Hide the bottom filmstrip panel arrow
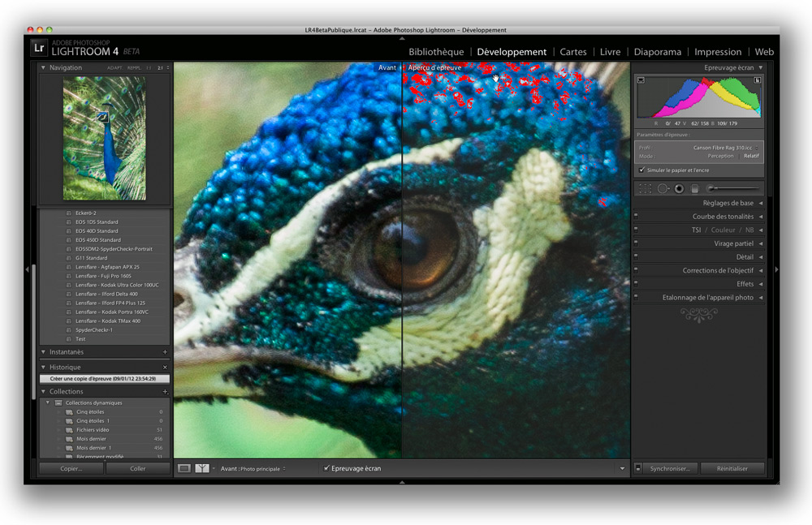The width and height of the screenshot is (812, 525). point(402,482)
